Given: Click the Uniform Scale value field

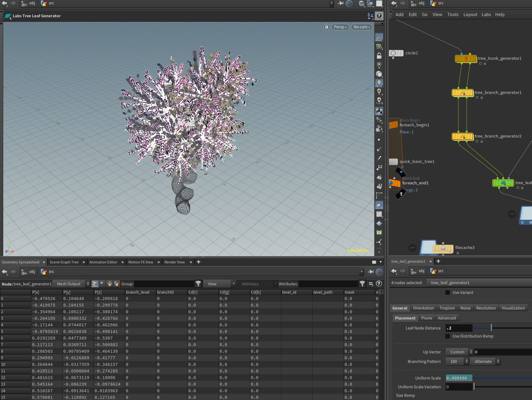Looking at the screenshot, I should click(x=459, y=378).
